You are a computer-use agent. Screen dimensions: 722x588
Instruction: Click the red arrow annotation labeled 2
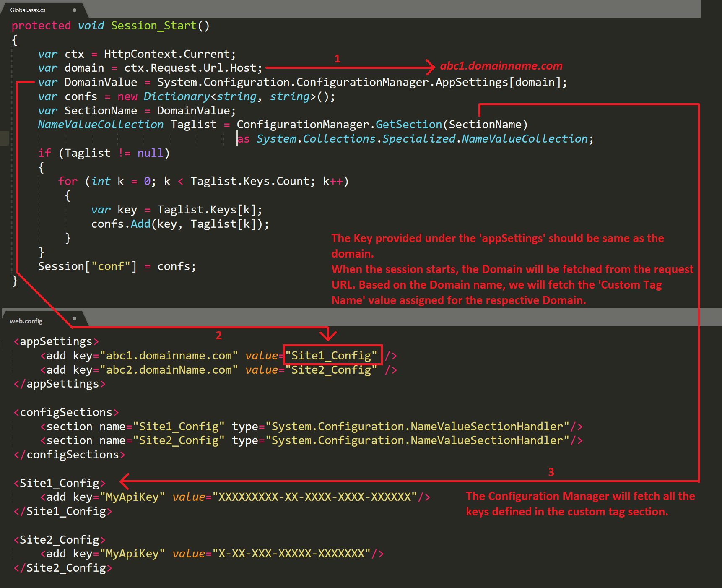(x=218, y=335)
